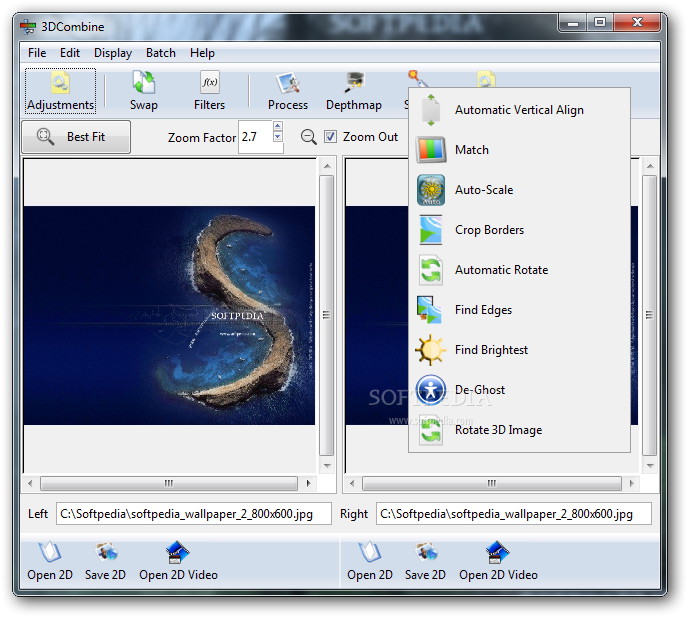The width and height of the screenshot is (688, 617).
Task: Increase Zoom Factor with up arrow
Action: 277,126
